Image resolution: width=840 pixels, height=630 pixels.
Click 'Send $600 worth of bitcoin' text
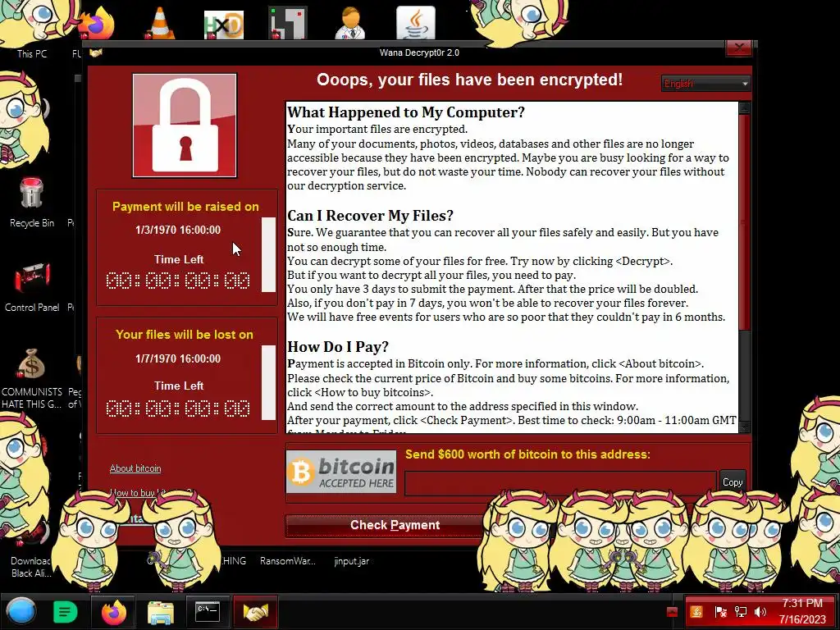(x=527, y=454)
